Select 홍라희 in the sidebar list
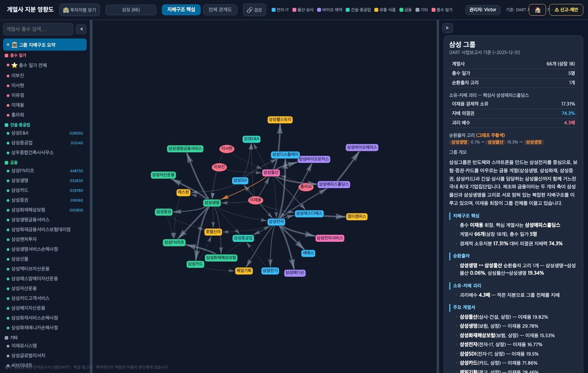Image resolution: width=588 pixels, height=373 pixels. click(x=45, y=115)
